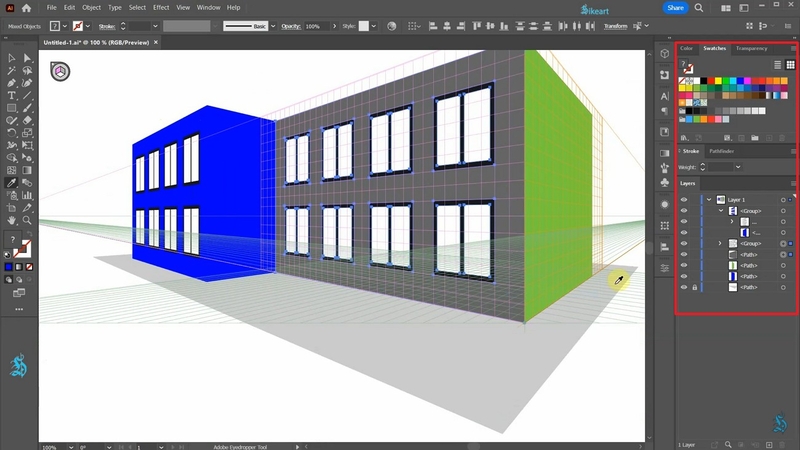Select the Blend tool

click(x=27, y=183)
